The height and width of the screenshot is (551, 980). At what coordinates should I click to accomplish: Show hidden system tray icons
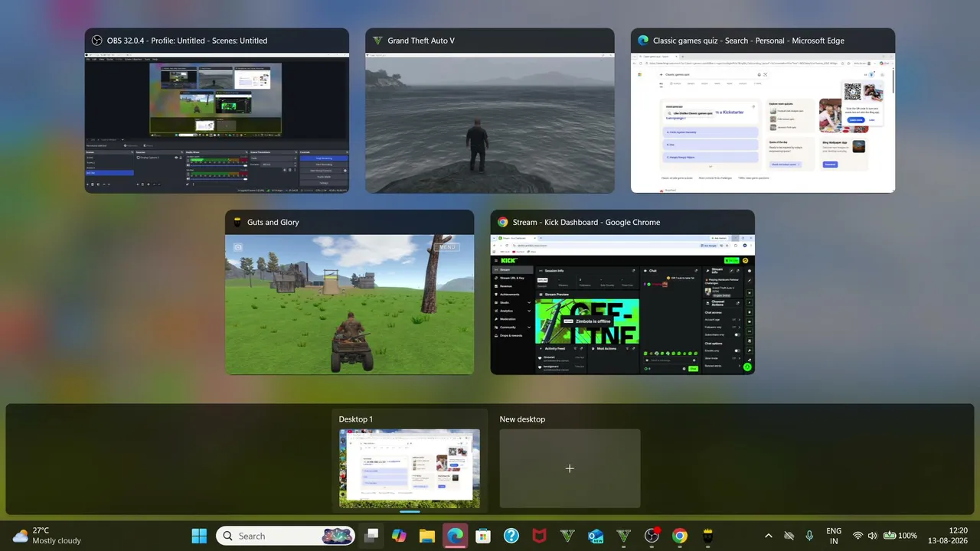769,536
